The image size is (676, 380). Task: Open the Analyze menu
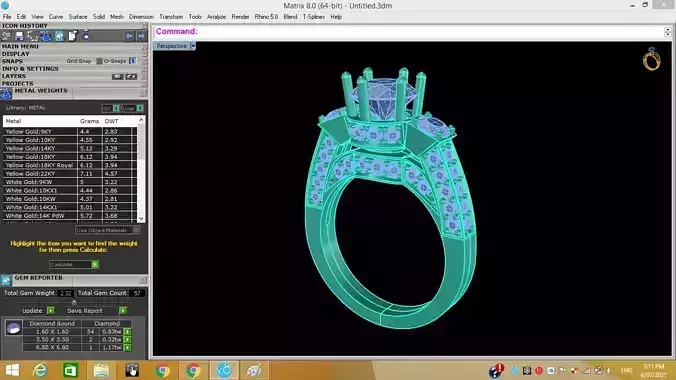pos(216,17)
